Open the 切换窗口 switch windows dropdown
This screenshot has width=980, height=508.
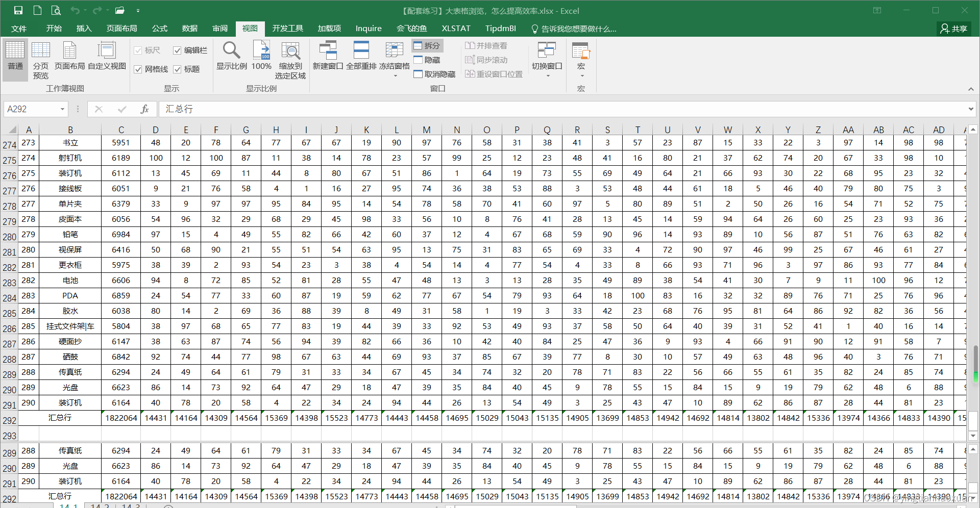point(547,59)
